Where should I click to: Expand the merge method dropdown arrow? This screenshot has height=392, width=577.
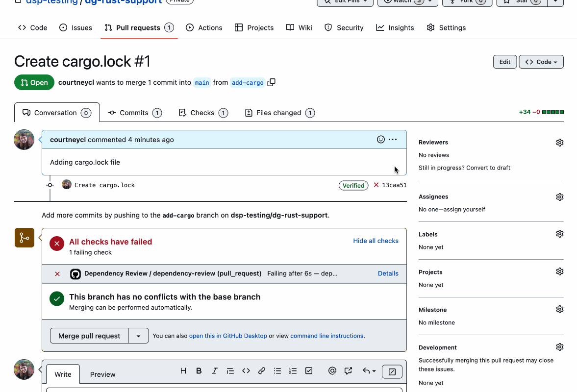tap(139, 336)
